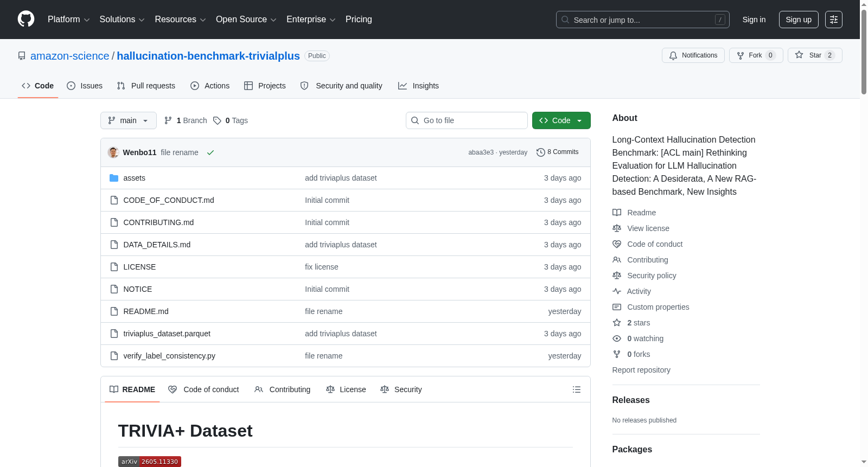Viewport: 868px width, 467px height.
Task: Open the 'fix license' commit message
Action: click(321, 267)
